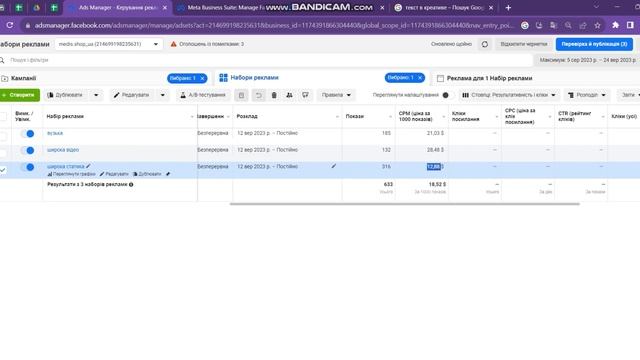Open the музыка ad set link

tap(55, 133)
